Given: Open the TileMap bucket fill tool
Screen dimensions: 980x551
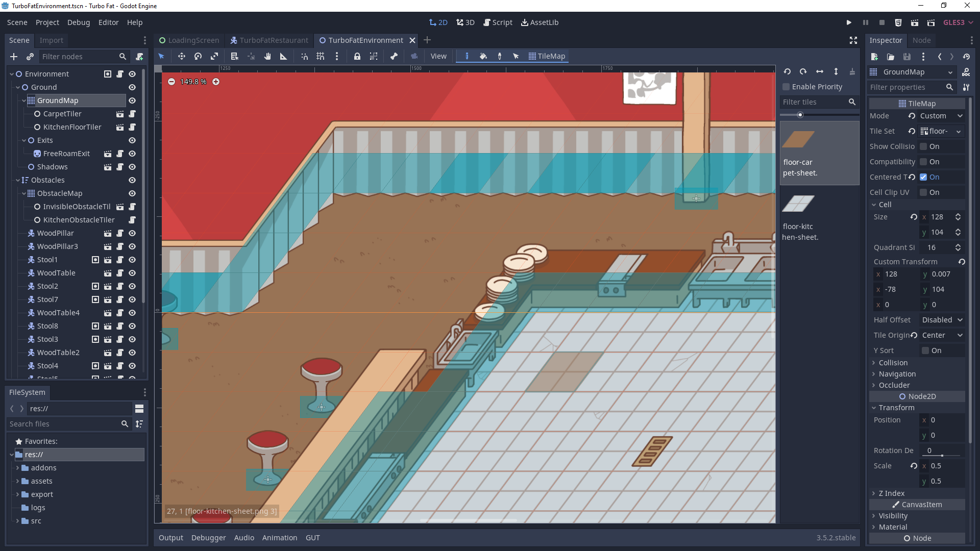Looking at the screenshot, I should 483,56.
